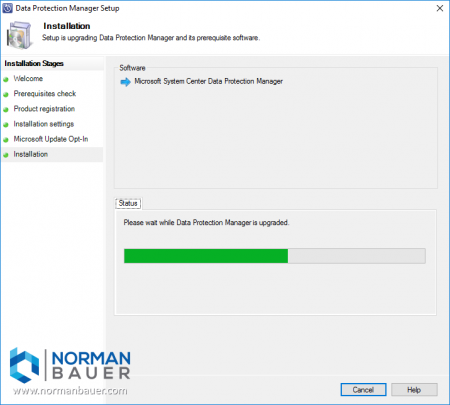The image size is (450, 405).
Task: Click the green bullet beside Installation settings
Action: (x=6, y=125)
